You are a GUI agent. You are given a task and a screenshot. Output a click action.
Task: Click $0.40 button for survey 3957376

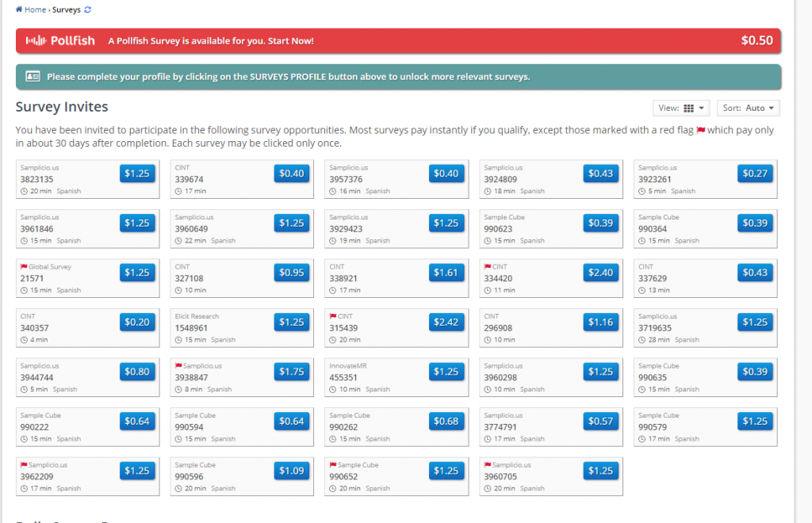(446, 174)
